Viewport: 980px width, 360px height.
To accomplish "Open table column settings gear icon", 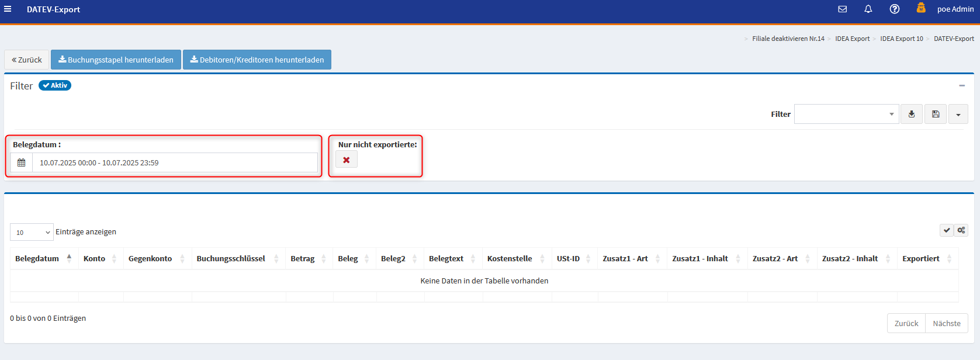I will tap(961, 230).
